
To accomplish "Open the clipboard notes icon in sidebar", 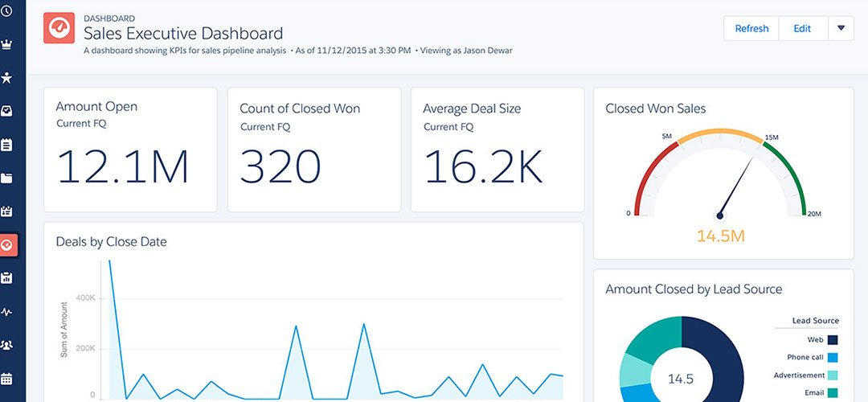I will click(6, 145).
